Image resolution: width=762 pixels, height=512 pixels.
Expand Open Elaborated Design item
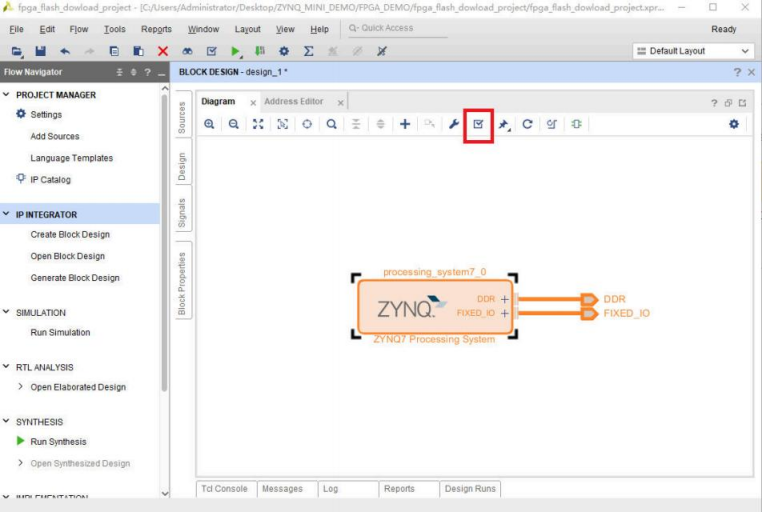coord(21,387)
